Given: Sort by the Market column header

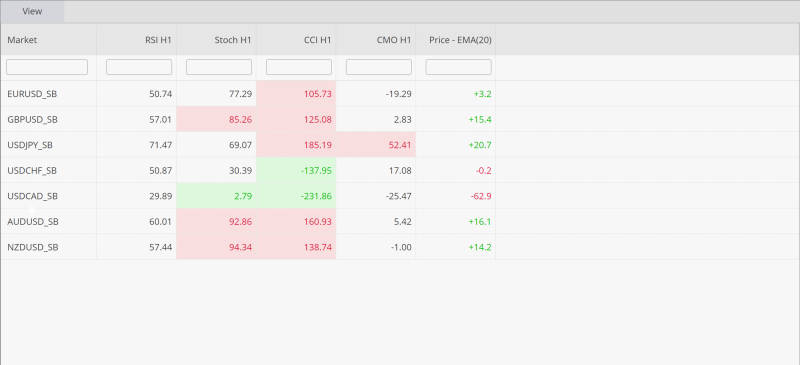Looking at the screenshot, I should [48, 40].
